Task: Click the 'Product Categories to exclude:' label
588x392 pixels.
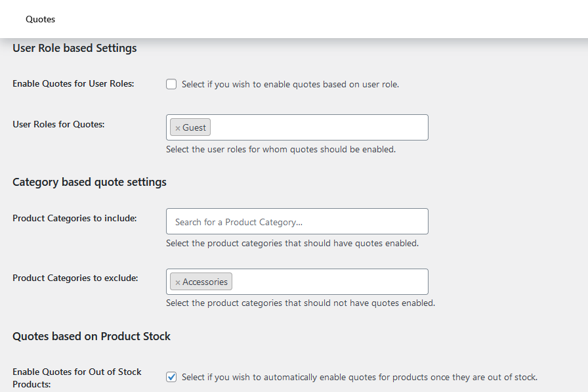Action: pos(75,278)
